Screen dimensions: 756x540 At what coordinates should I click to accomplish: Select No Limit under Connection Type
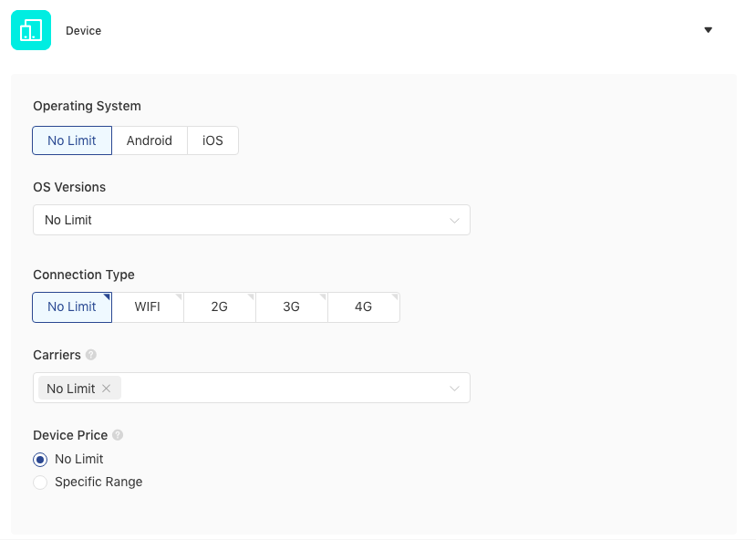[72, 306]
